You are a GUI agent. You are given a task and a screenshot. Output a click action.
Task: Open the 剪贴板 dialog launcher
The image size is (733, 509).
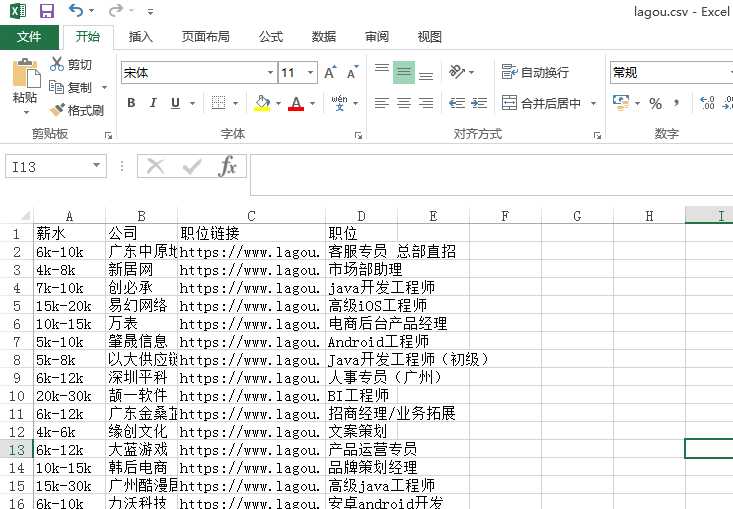point(108,136)
